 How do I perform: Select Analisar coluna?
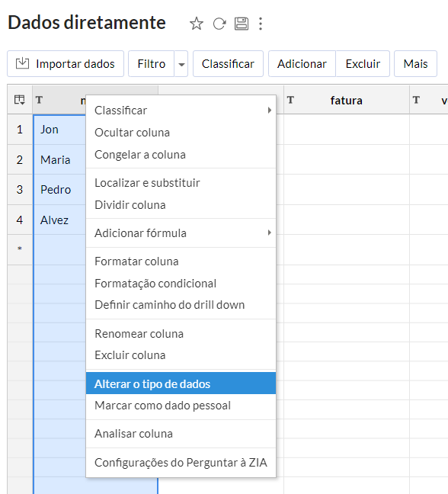(181, 434)
